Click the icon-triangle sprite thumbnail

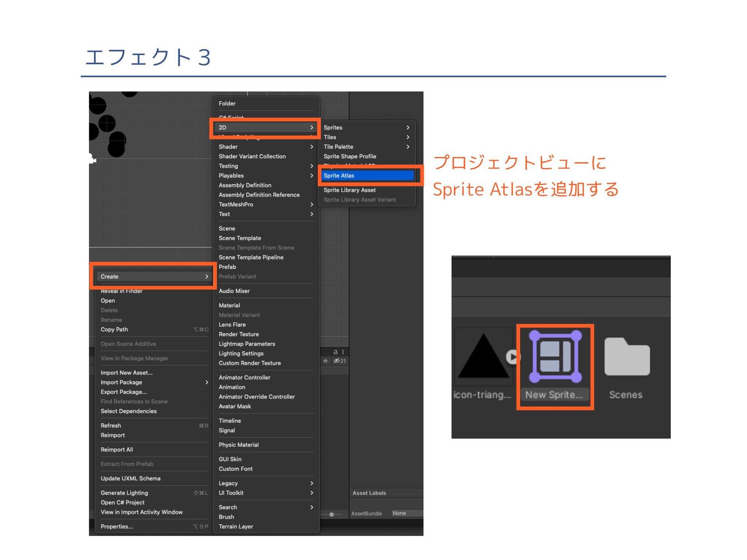click(483, 357)
